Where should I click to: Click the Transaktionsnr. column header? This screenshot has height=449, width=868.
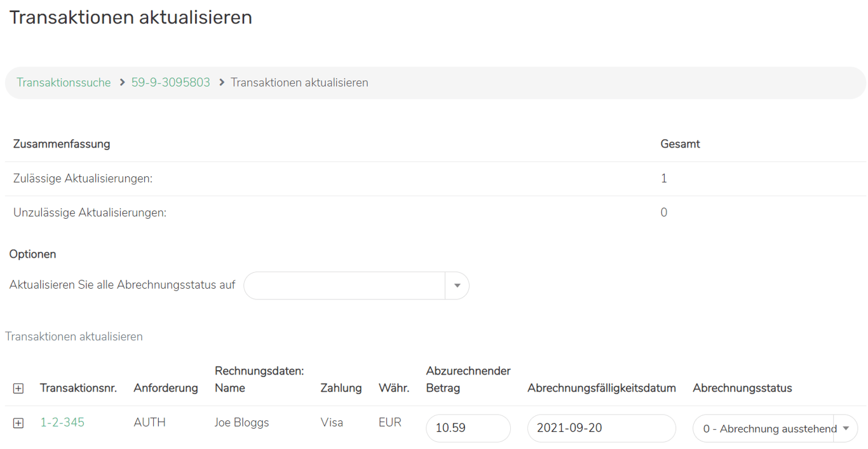point(78,388)
